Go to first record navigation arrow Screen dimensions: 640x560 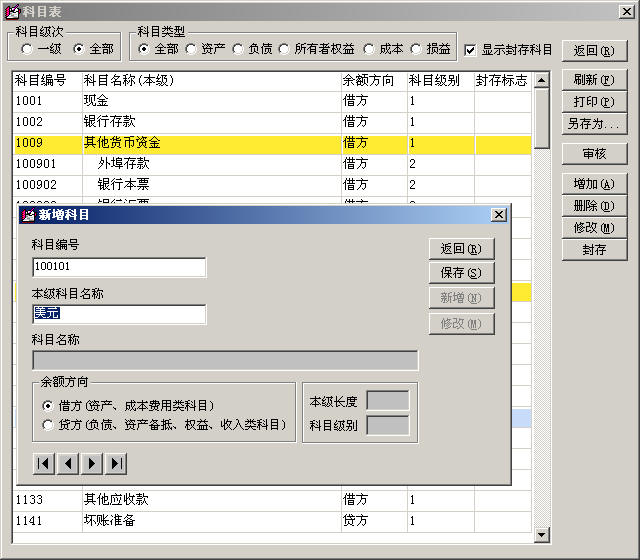tap(44, 463)
